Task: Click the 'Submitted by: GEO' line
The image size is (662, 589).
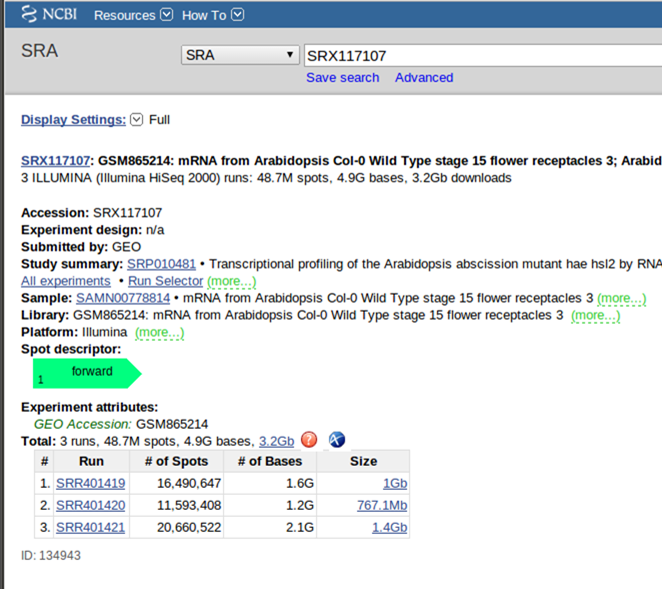Action: (81, 247)
